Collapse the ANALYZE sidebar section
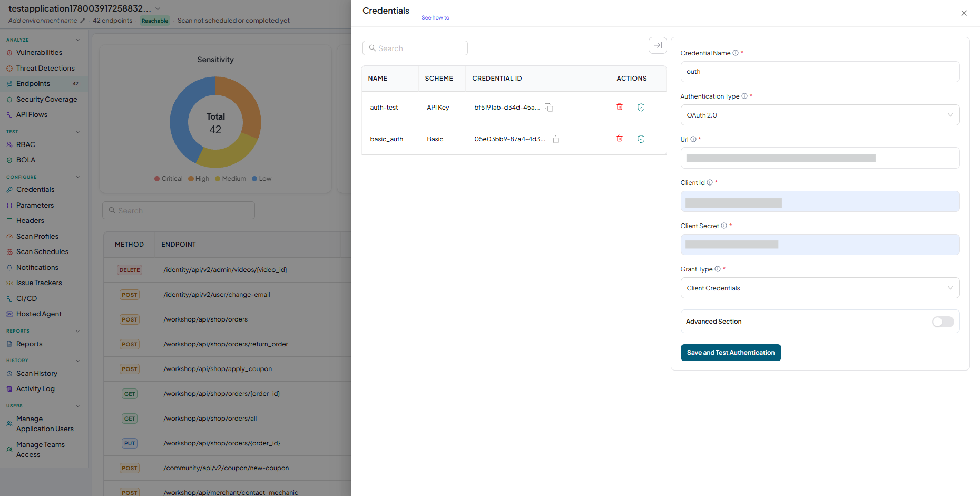Screen dimensions: 980x496 tap(77, 40)
